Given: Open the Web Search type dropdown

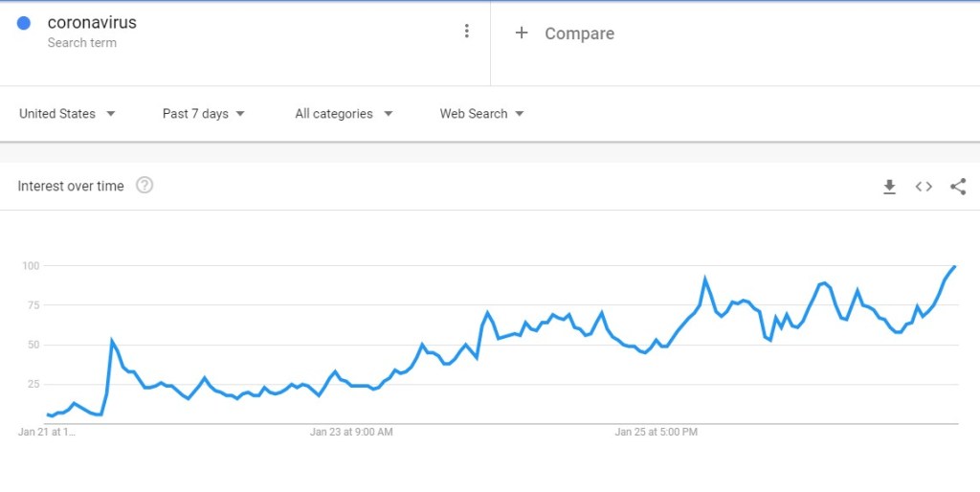Looking at the screenshot, I should [x=481, y=113].
